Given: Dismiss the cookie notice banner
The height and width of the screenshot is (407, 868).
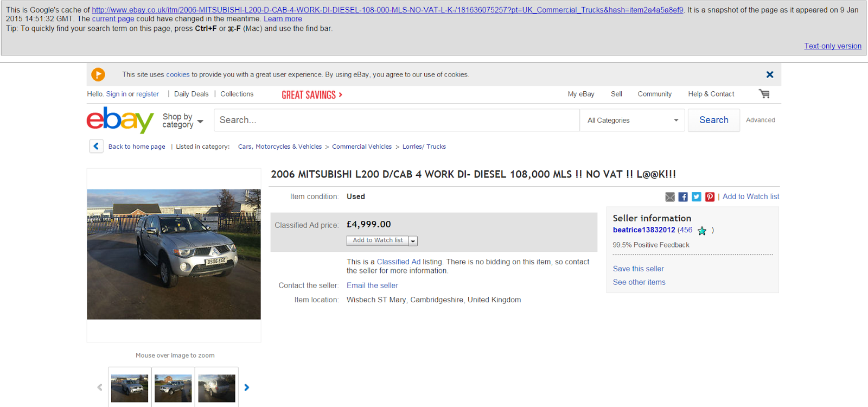Looking at the screenshot, I should (770, 74).
